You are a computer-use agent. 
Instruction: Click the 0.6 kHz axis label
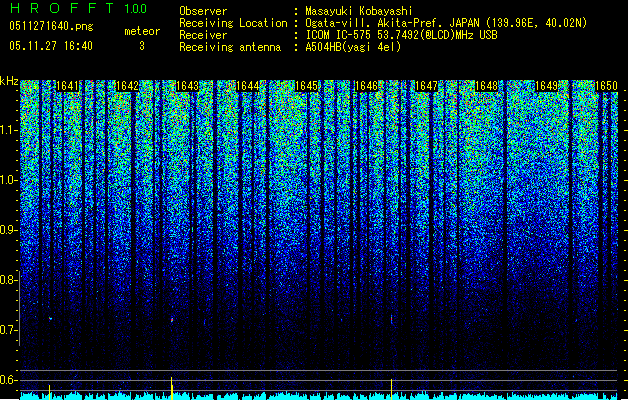click(9, 380)
